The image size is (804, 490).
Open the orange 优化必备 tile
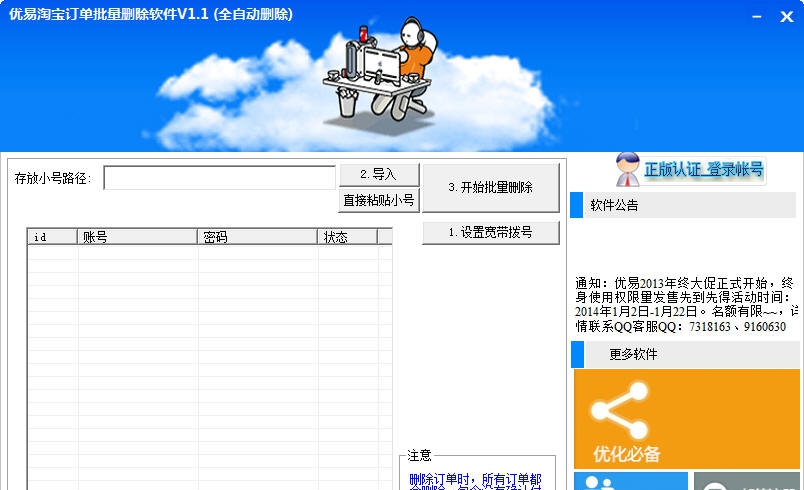point(687,419)
